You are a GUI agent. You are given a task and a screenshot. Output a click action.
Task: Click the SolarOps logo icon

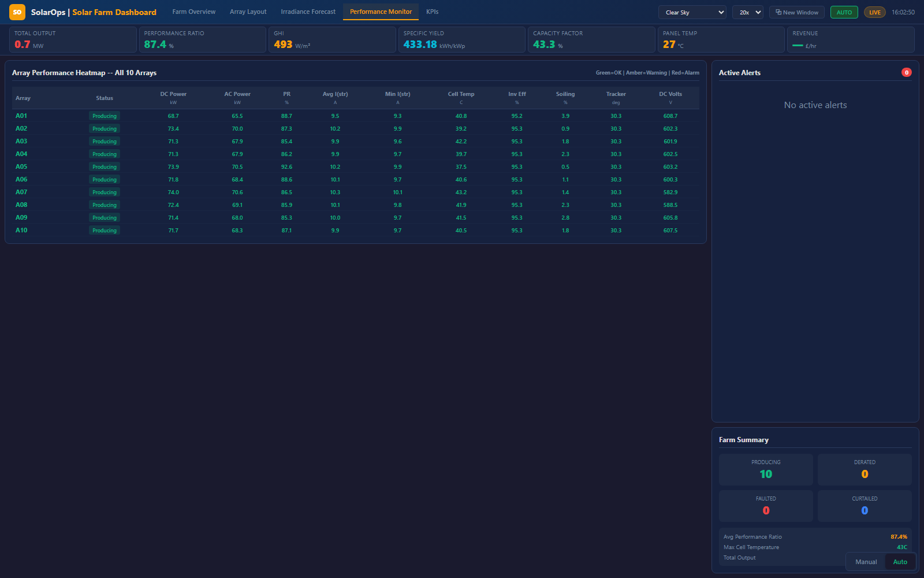click(17, 12)
